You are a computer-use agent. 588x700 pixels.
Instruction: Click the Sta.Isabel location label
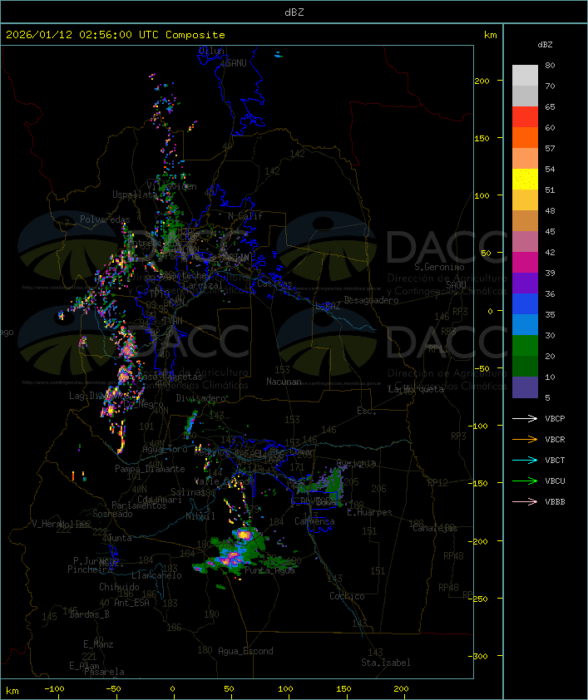tap(385, 663)
